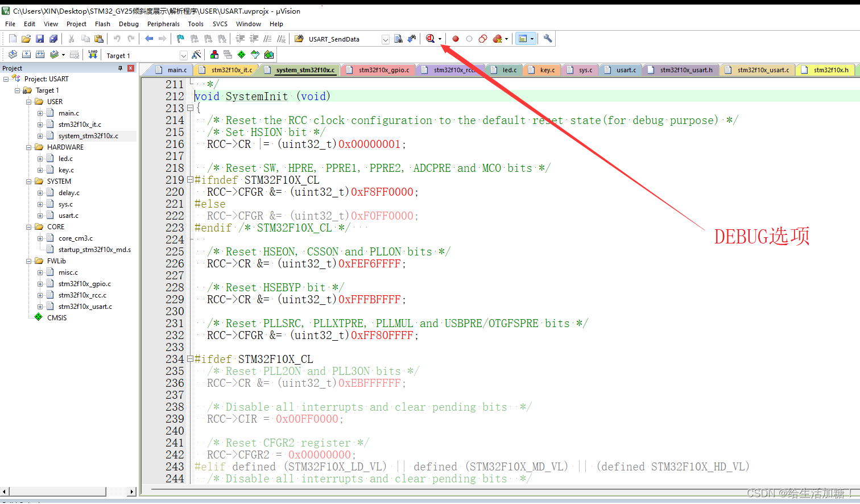The image size is (860, 504).
Task: Kill all breakpoints
Action: 497,38
